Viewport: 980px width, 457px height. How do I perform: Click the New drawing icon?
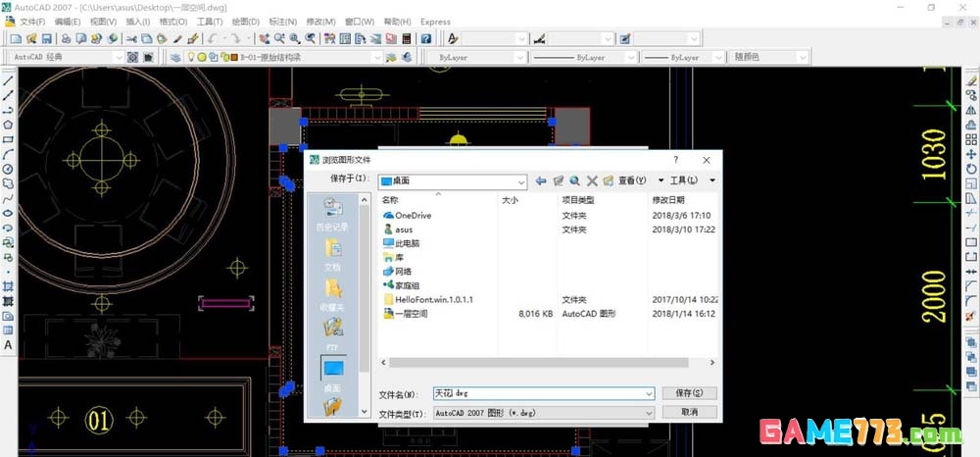coord(18,39)
